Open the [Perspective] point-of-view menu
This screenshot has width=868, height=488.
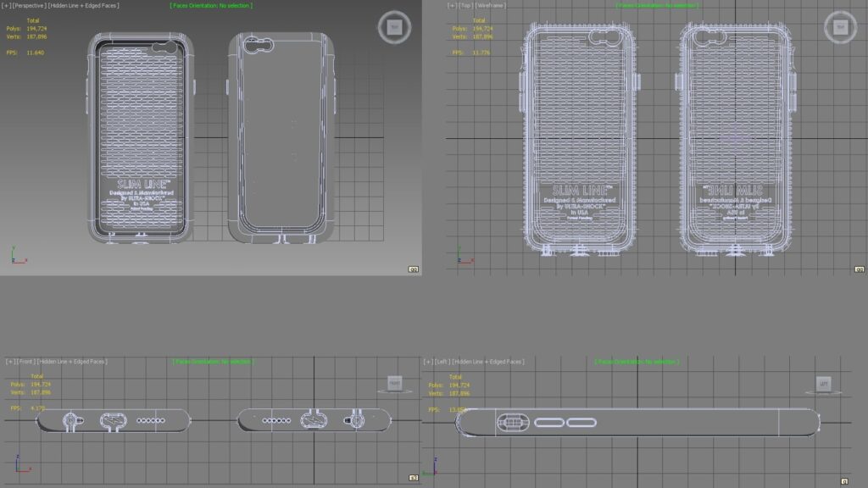(30, 6)
